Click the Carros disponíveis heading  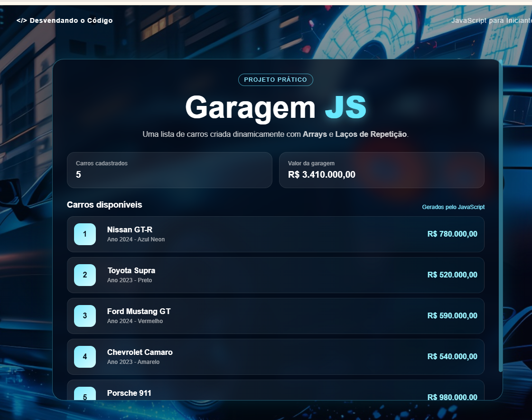pos(104,205)
